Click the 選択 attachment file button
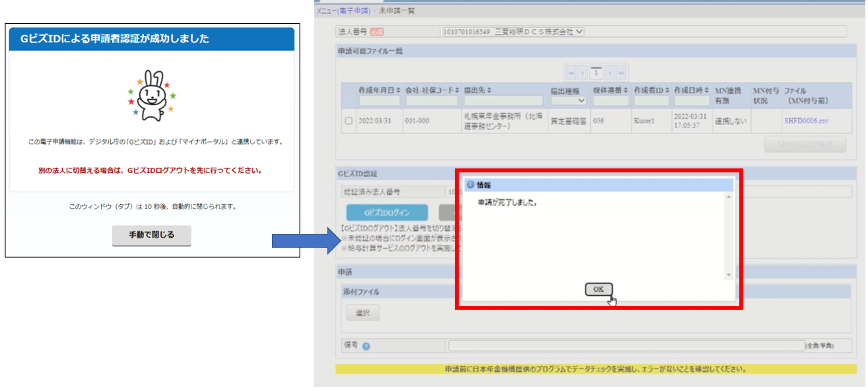 point(363,313)
